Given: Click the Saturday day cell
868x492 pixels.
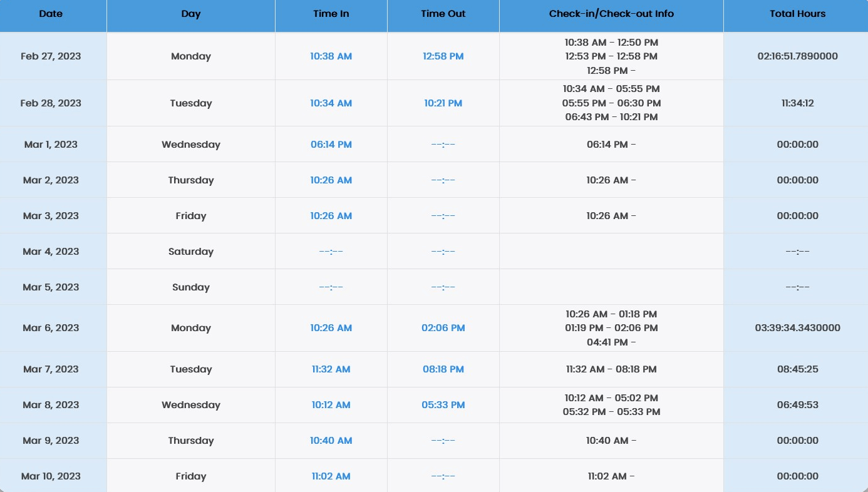Looking at the screenshot, I should tap(191, 252).
